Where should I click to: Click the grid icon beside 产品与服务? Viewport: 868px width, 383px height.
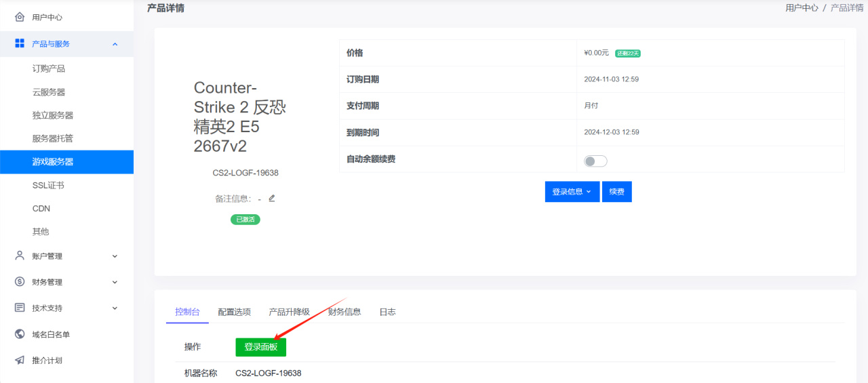point(20,43)
